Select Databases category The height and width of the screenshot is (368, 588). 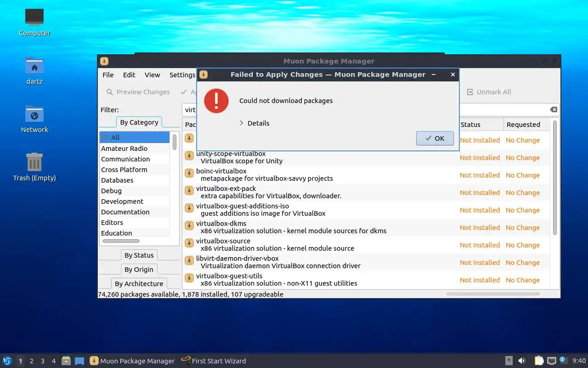(135, 180)
